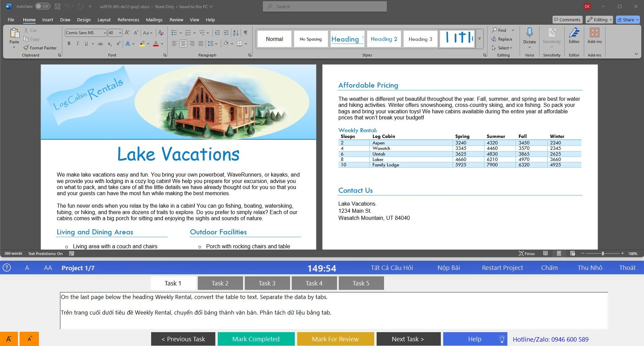Click the zoom slider handle
644x346 pixels.
(x=603, y=253)
